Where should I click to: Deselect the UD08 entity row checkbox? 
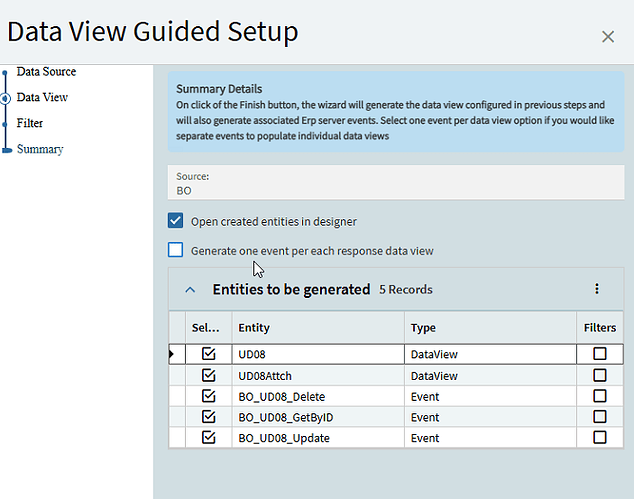tap(208, 354)
